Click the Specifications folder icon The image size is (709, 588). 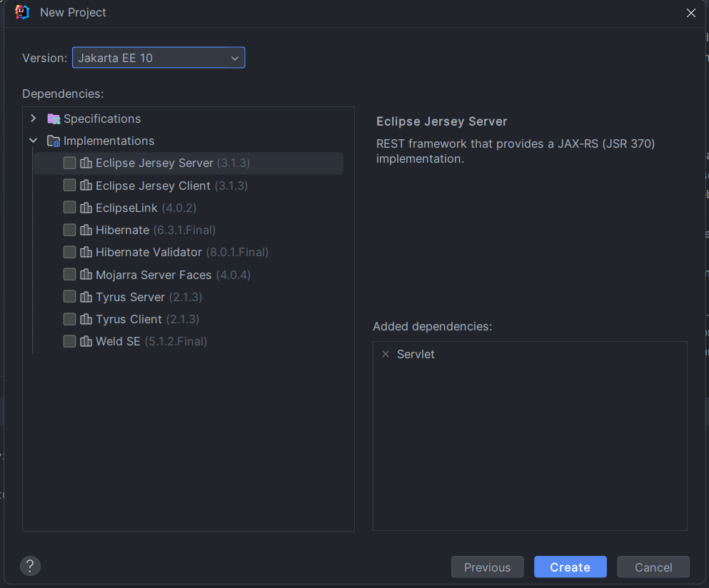coord(54,118)
